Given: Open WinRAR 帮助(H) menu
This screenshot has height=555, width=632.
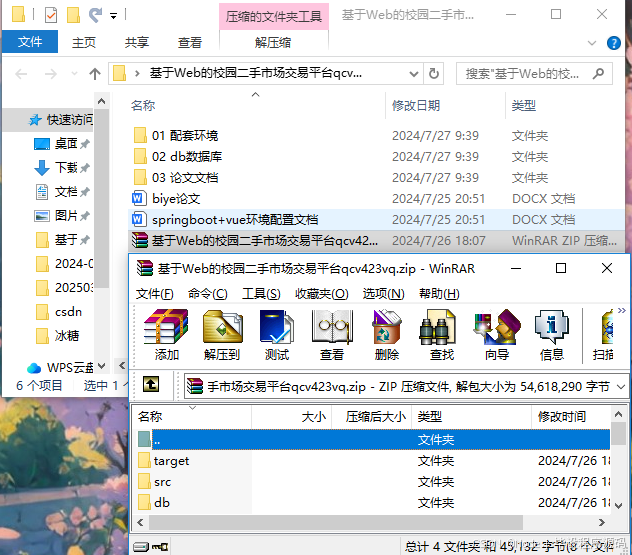Looking at the screenshot, I should (439, 294).
